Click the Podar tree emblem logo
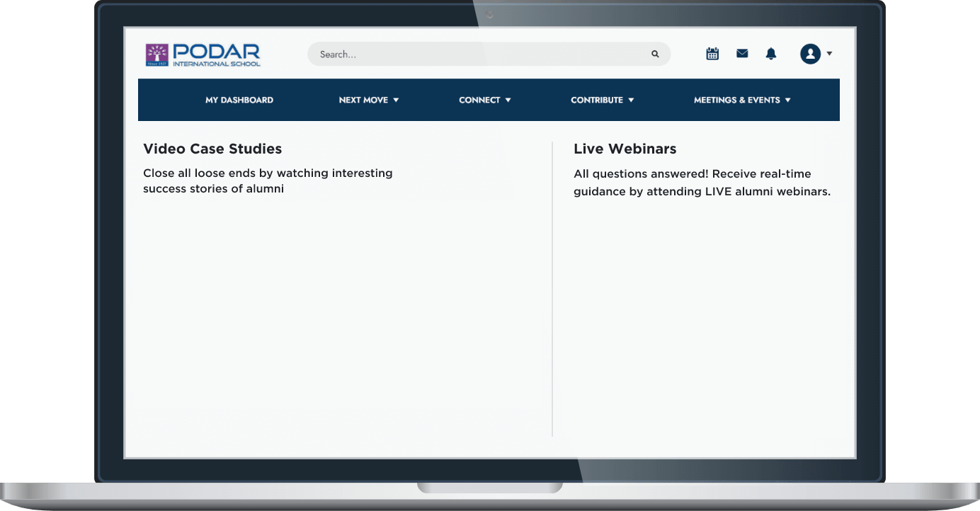Screen dimensions: 980x511 (x=156, y=54)
